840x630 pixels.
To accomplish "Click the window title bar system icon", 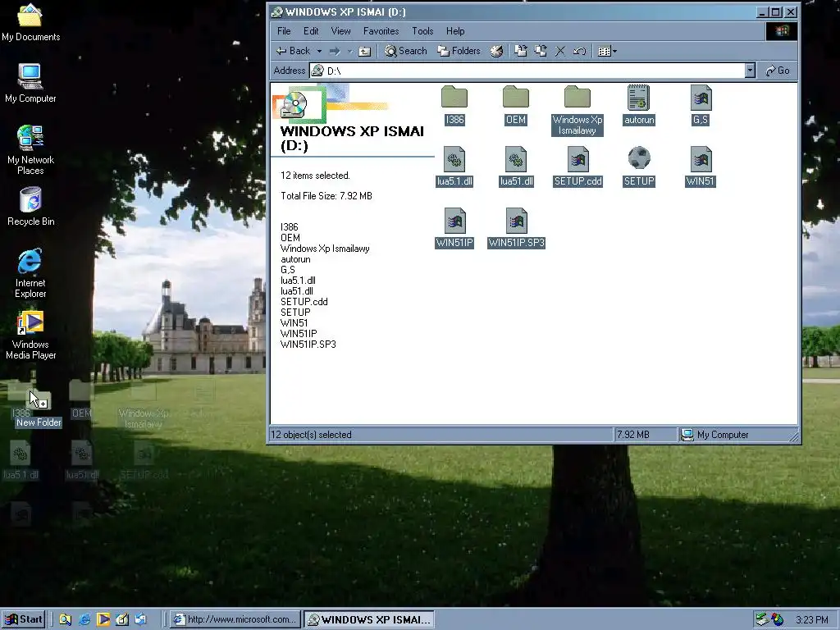I will click(277, 11).
